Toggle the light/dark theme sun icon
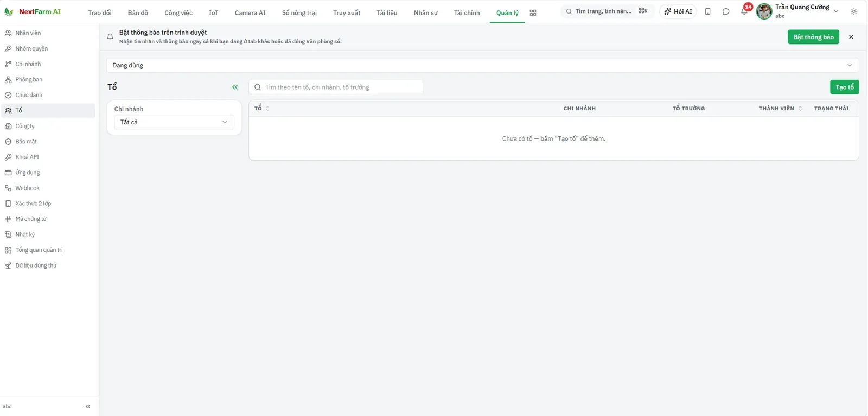 854,11
